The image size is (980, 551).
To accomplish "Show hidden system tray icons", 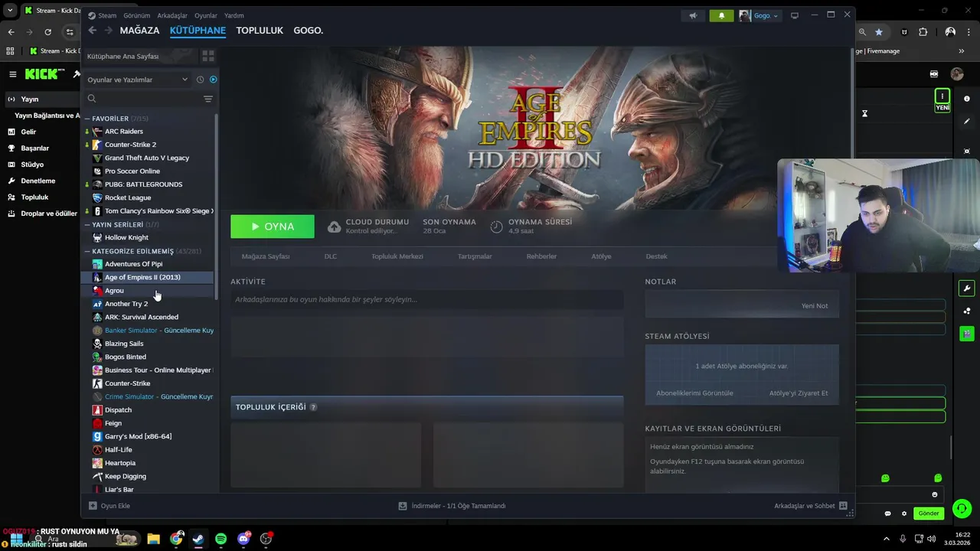I will [x=887, y=539].
